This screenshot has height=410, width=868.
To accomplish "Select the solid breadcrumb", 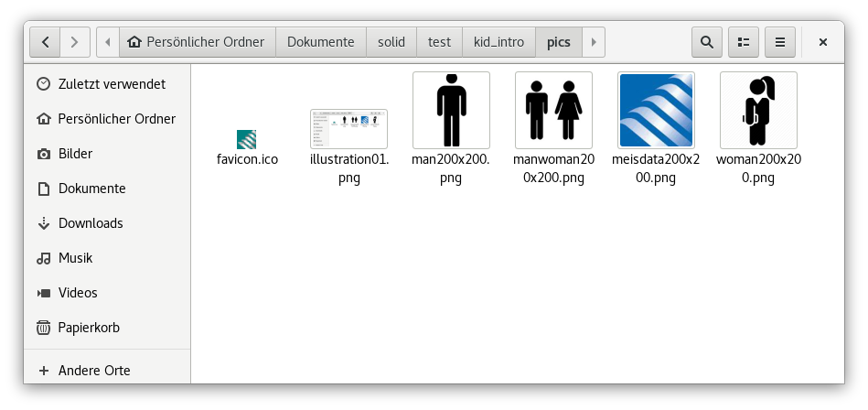I will 391,42.
